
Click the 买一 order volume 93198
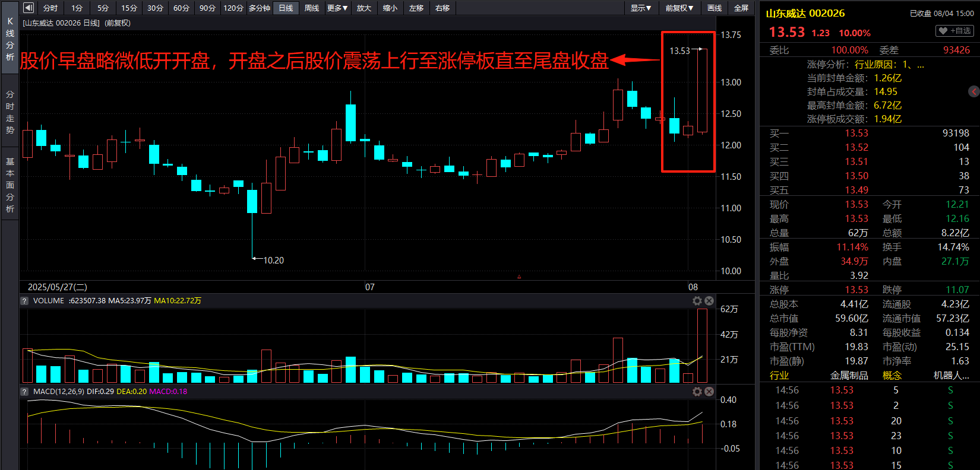(956, 134)
